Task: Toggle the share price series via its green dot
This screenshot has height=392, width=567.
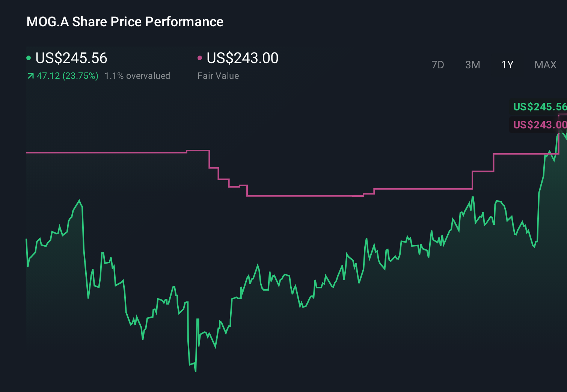Action: [29, 57]
